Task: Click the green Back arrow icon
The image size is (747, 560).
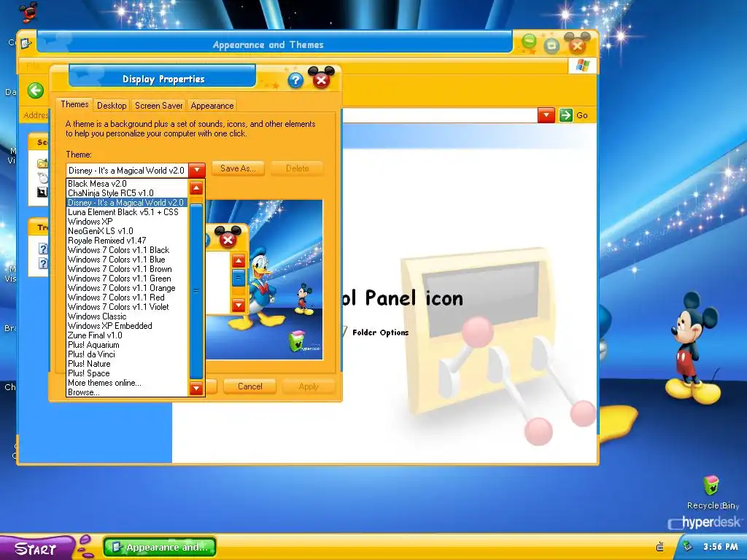Action: pyautogui.click(x=36, y=90)
